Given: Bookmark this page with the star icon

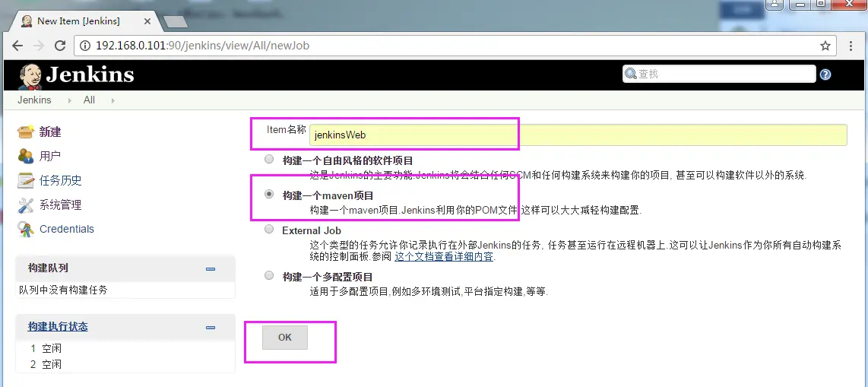Looking at the screenshot, I should click(x=825, y=46).
